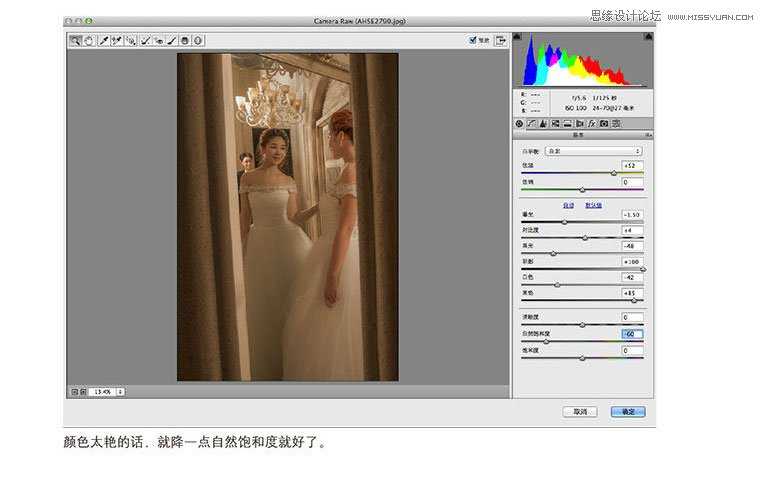Click the Default (默认值) link

[593, 205]
